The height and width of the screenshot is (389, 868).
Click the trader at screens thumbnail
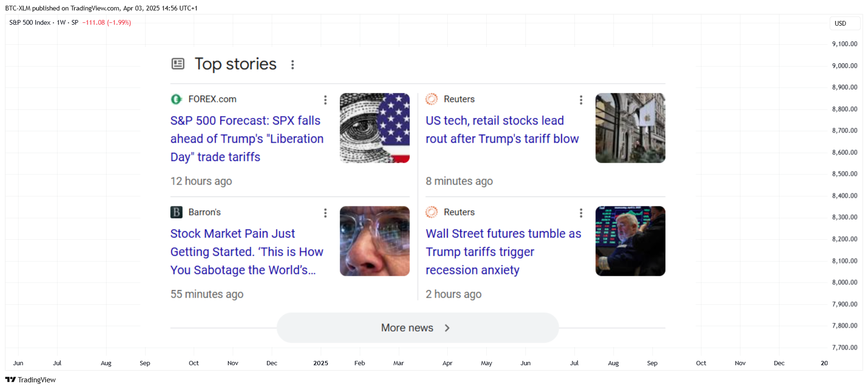coord(631,241)
